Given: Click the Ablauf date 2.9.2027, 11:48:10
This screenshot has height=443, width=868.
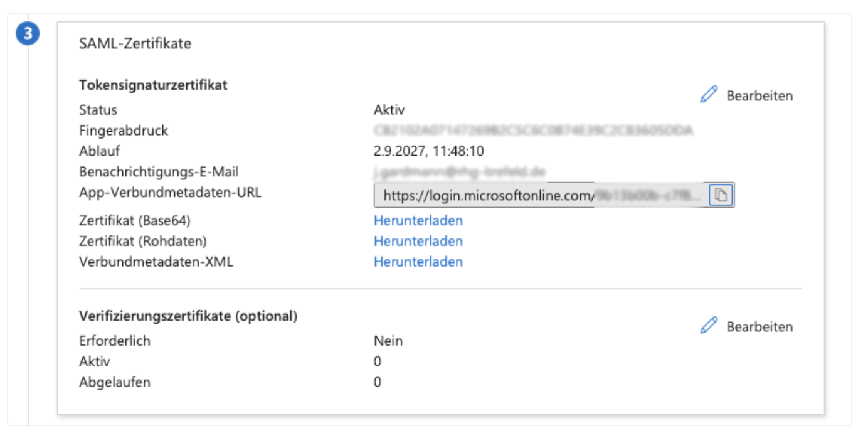Looking at the screenshot, I should [429, 151].
